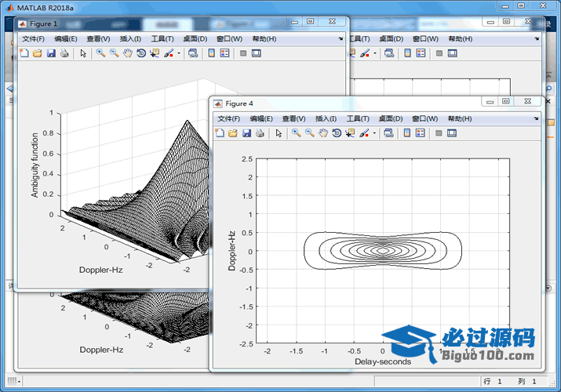The height and width of the screenshot is (392, 561).
Task: Click Insert Legend icon in Figure 4
Action: pos(421,133)
